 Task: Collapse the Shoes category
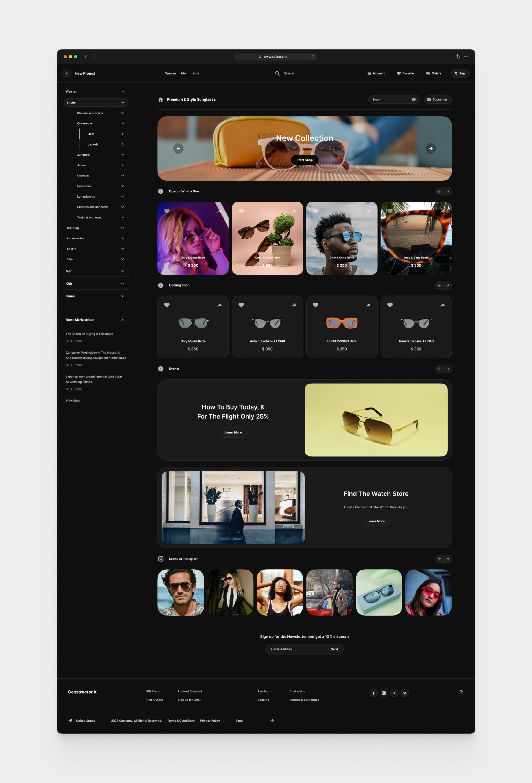click(x=123, y=103)
